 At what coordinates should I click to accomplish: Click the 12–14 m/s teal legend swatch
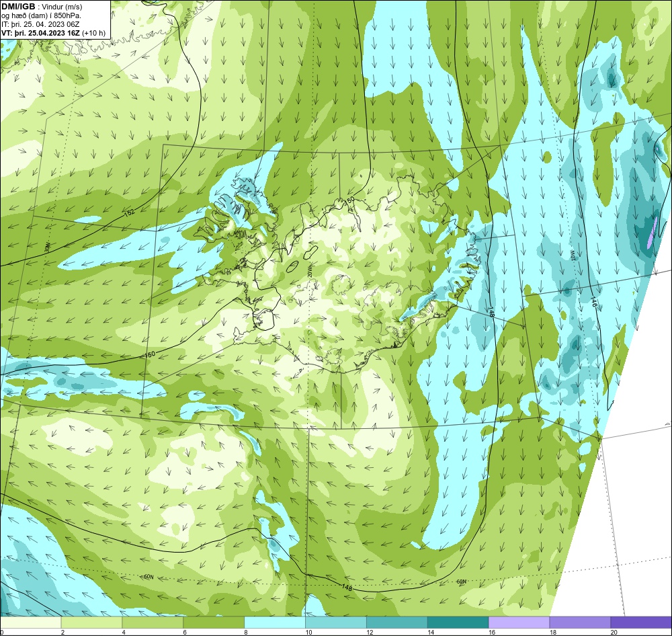[397, 622]
